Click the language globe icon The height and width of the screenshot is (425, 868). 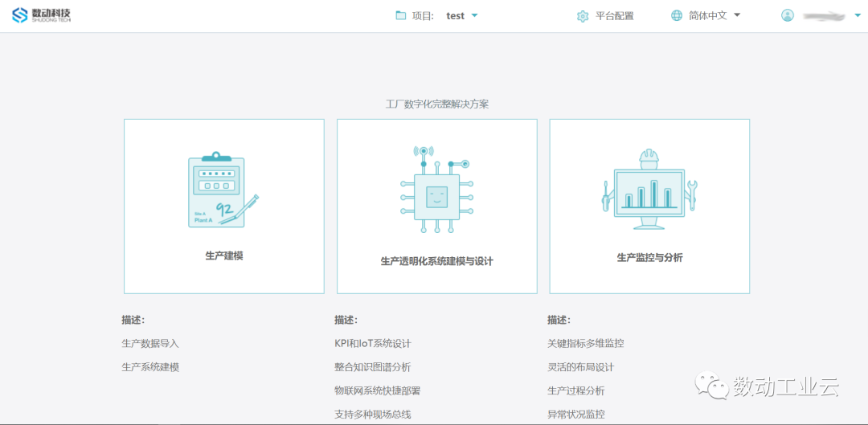tap(677, 15)
